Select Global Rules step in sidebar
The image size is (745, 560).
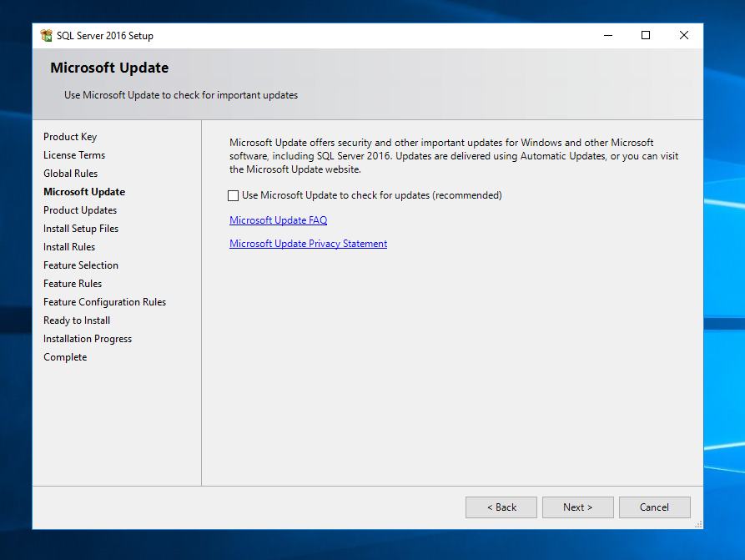click(x=70, y=174)
